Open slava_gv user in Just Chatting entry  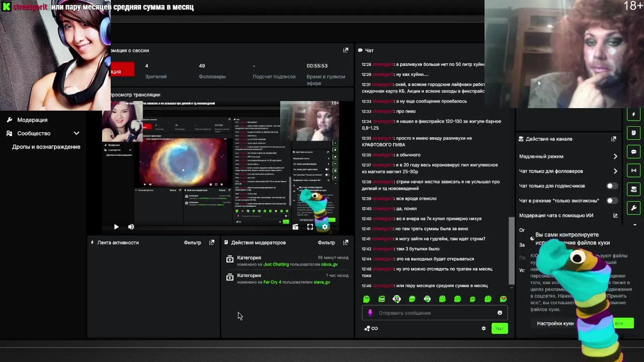pyautogui.click(x=330, y=264)
